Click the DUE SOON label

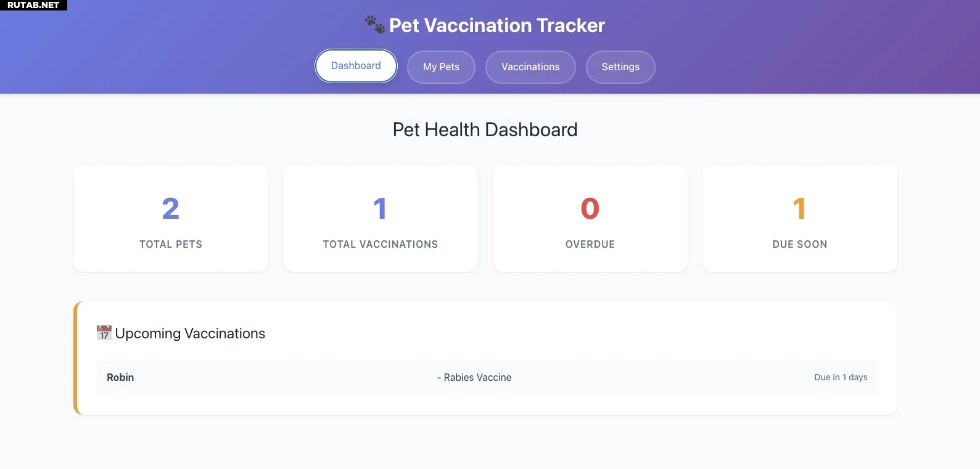[x=800, y=244]
